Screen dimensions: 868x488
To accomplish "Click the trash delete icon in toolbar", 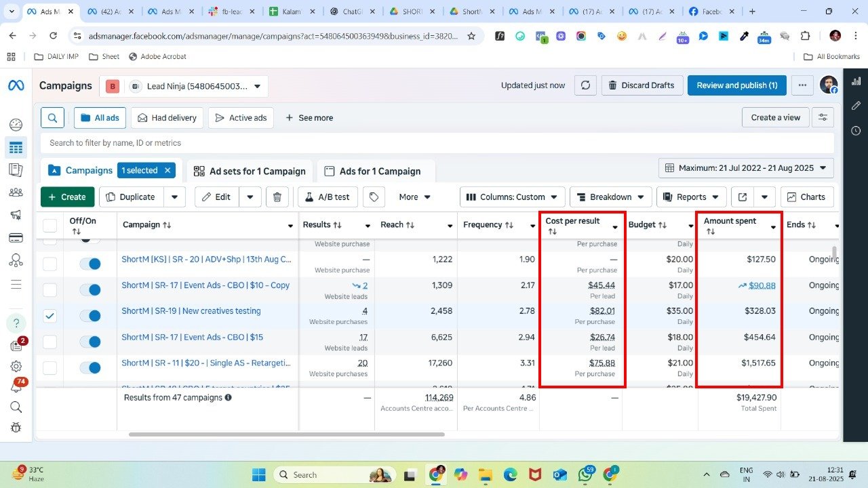I will 277,197.
